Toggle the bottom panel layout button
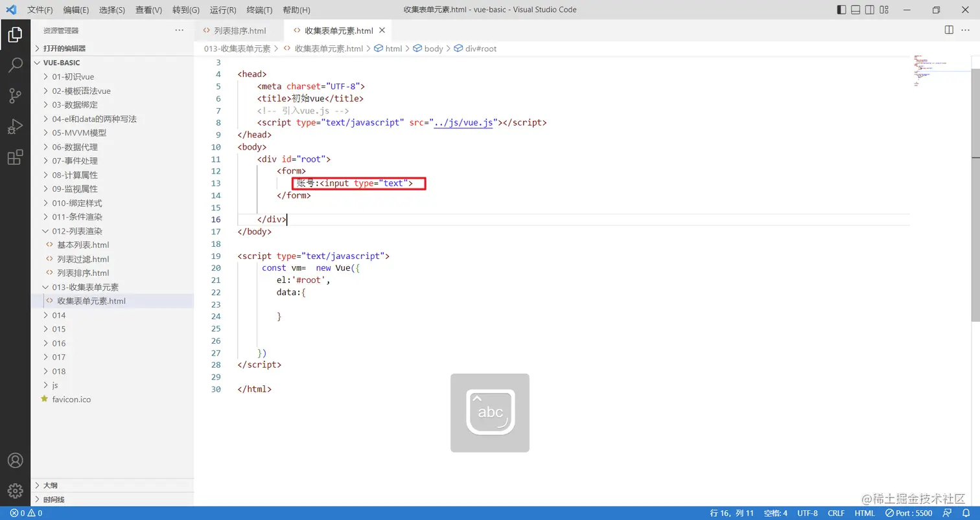 coord(856,10)
